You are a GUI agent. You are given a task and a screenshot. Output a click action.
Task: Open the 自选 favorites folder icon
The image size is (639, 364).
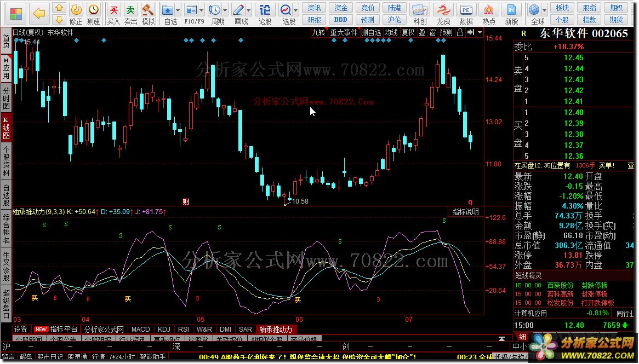click(x=167, y=10)
